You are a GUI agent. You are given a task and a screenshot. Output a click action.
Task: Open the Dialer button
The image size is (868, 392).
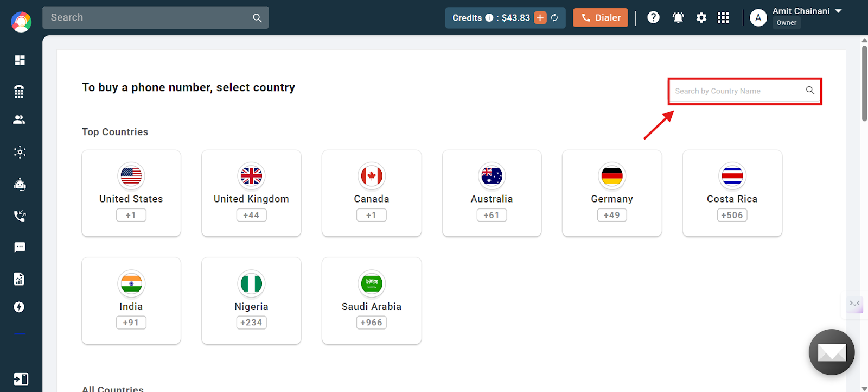tap(601, 18)
